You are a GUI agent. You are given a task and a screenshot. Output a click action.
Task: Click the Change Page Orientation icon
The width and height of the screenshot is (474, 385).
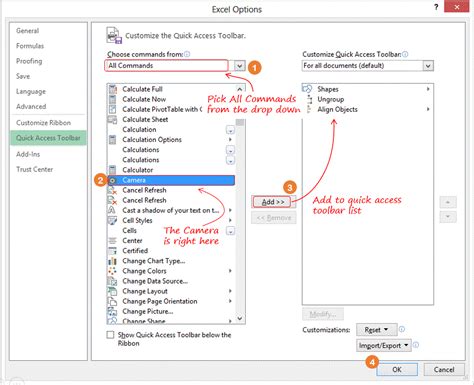[x=112, y=301]
